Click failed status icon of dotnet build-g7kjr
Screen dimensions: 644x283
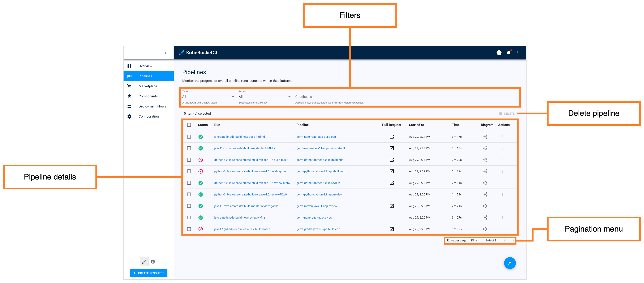[201, 160]
